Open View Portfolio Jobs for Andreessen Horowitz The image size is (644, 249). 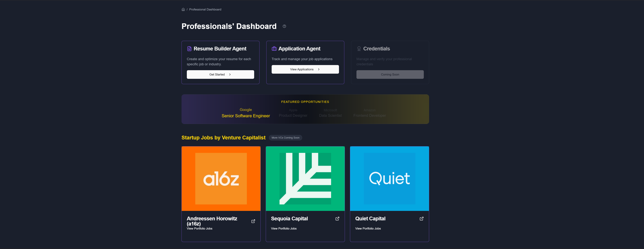[199, 228]
